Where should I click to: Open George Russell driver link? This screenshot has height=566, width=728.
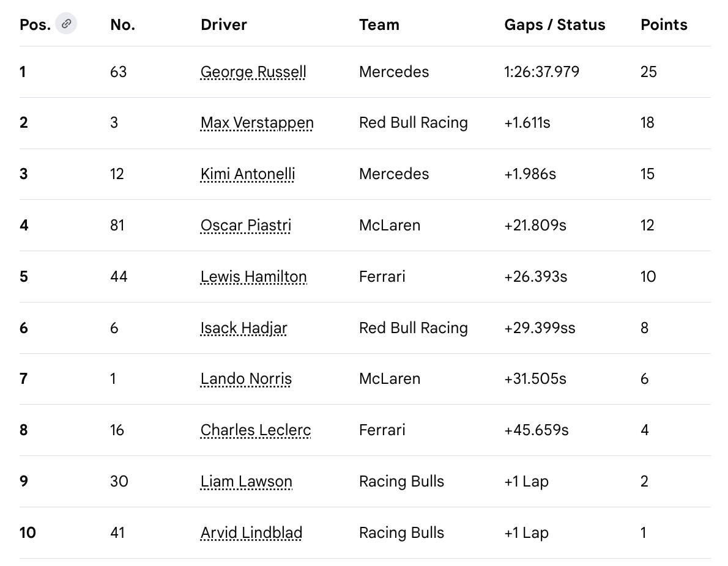tap(253, 72)
